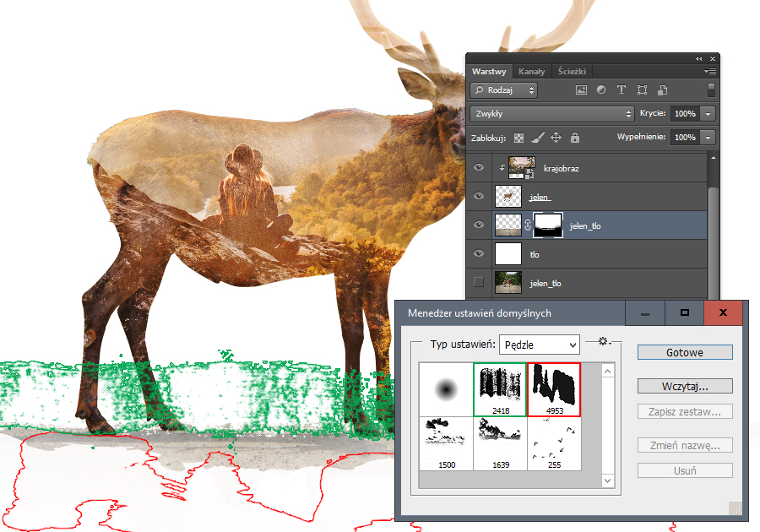Open the Typ ustawień Pędzle dropdown
Viewport: 760px width, 532px height.
point(540,345)
